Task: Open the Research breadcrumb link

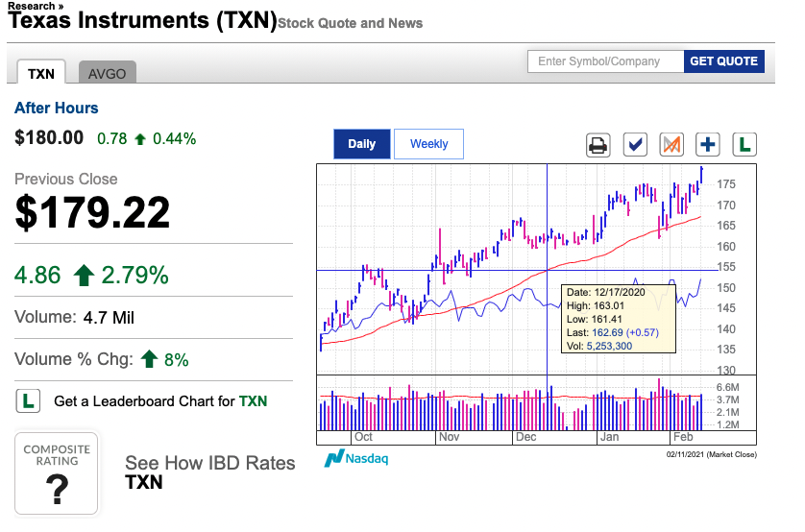Action: pyautogui.click(x=36, y=6)
